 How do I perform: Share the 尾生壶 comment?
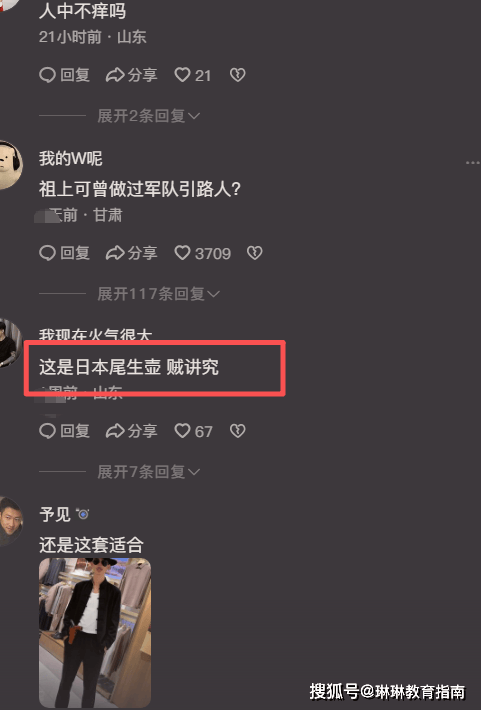click(x=131, y=431)
